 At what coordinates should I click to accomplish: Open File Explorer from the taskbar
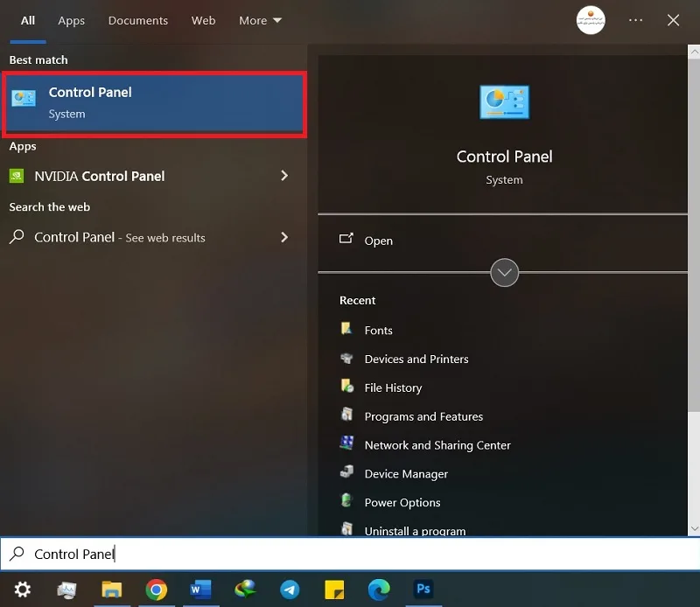click(112, 590)
